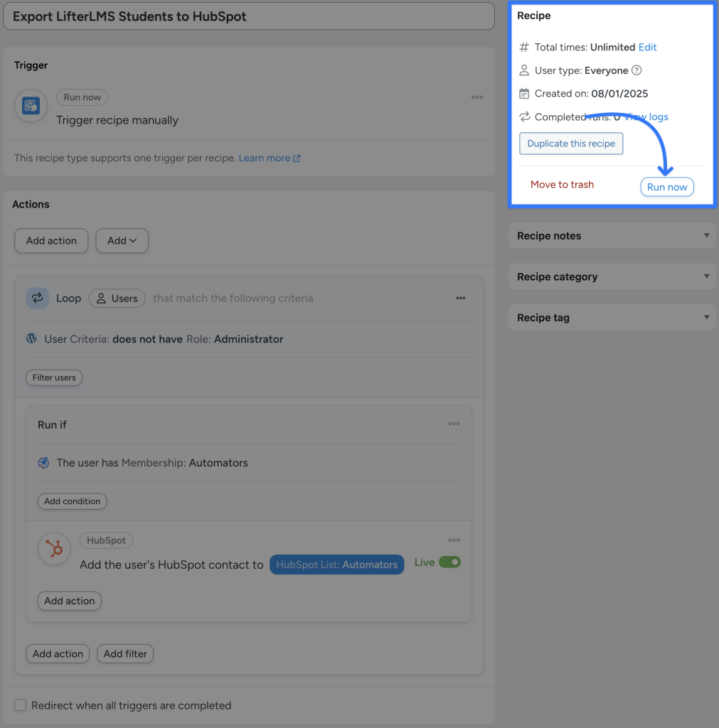Click the calendar icon beside Created on date

click(x=523, y=93)
